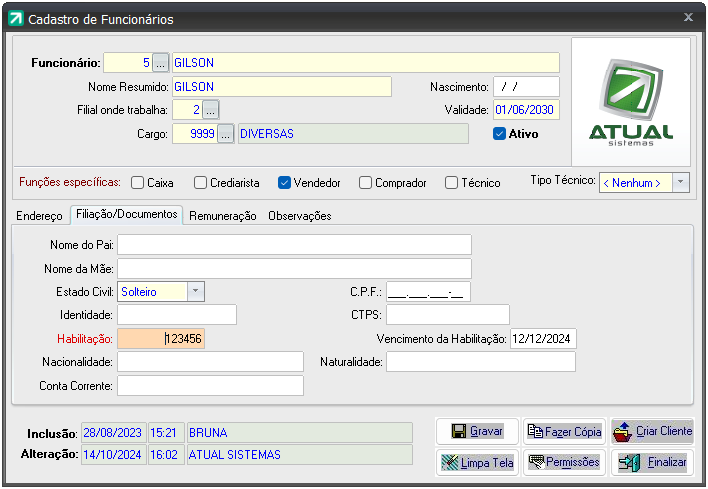The image size is (708, 489).
Task: Click the full name field GILSON
Action: (x=366, y=63)
